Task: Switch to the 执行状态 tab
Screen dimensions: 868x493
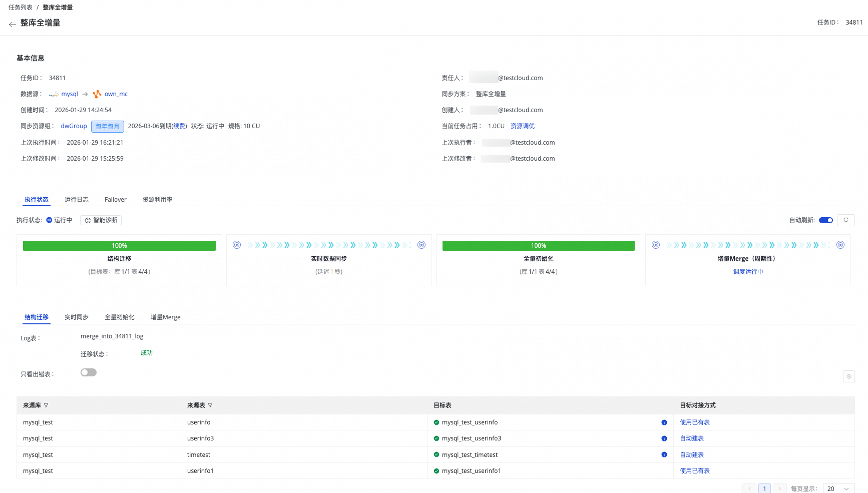Action: 37,200
